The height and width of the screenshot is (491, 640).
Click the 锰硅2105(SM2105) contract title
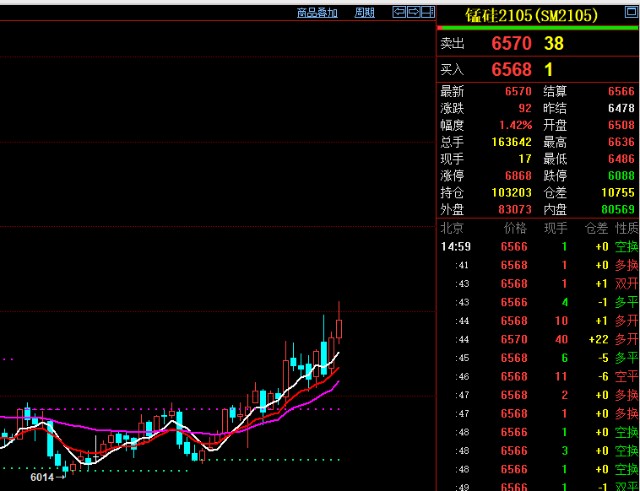(531, 15)
